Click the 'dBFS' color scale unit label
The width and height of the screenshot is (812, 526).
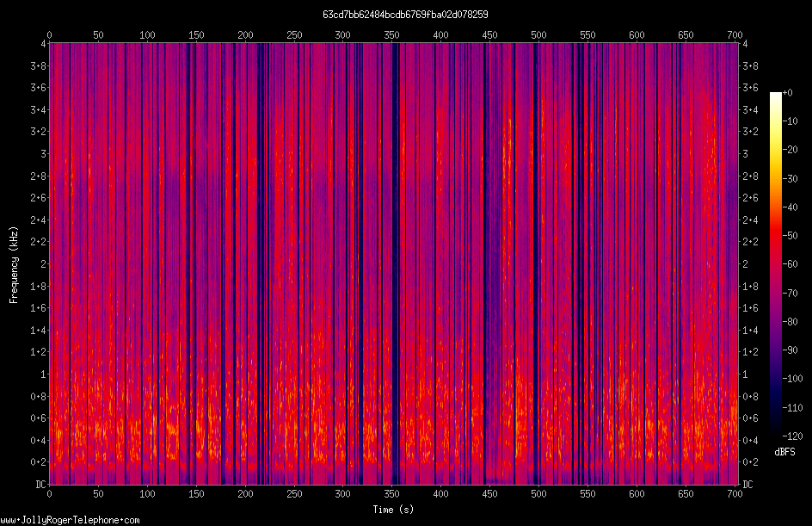click(x=784, y=452)
